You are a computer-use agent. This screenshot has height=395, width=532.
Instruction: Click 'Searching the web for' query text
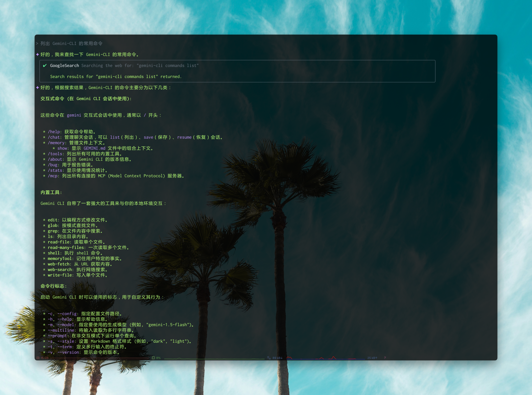(140, 65)
